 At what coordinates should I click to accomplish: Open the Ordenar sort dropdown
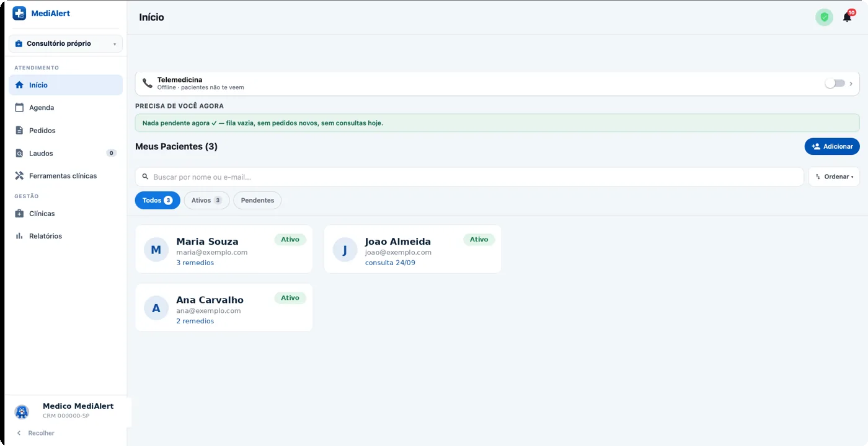pos(834,177)
